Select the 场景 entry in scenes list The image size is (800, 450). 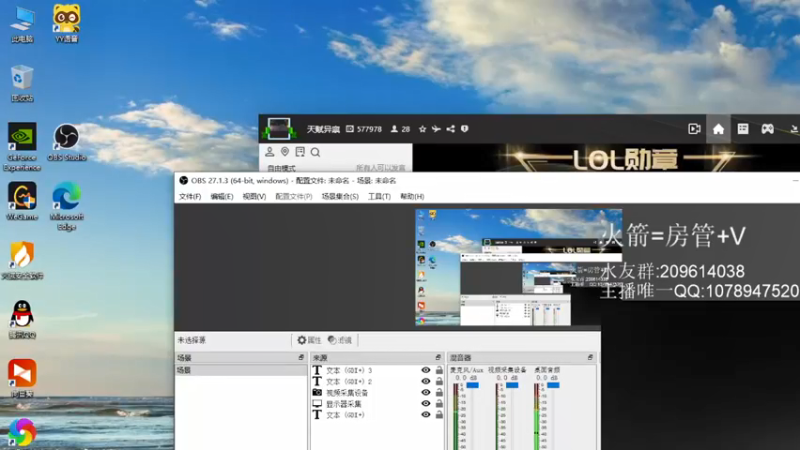pyautogui.click(x=241, y=370)
